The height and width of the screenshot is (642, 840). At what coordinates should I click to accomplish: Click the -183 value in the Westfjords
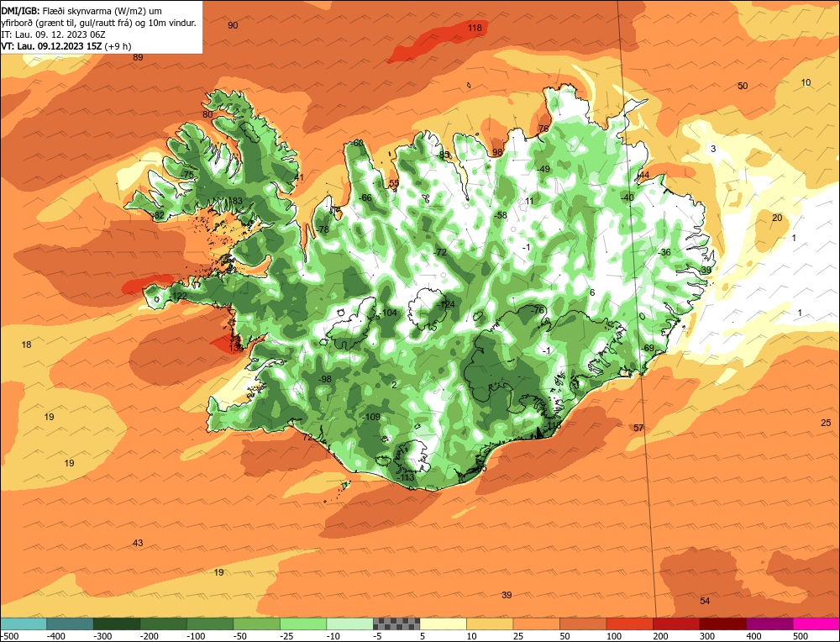tap(234, 201)
